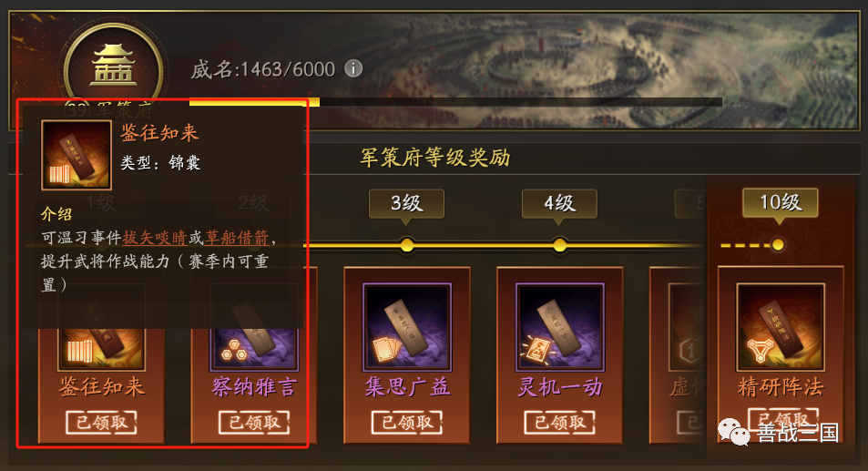The width and height of the screenshot is (868, 471).
Task: Open the 集思广益 reward card icon
Action: click(407, 327)
